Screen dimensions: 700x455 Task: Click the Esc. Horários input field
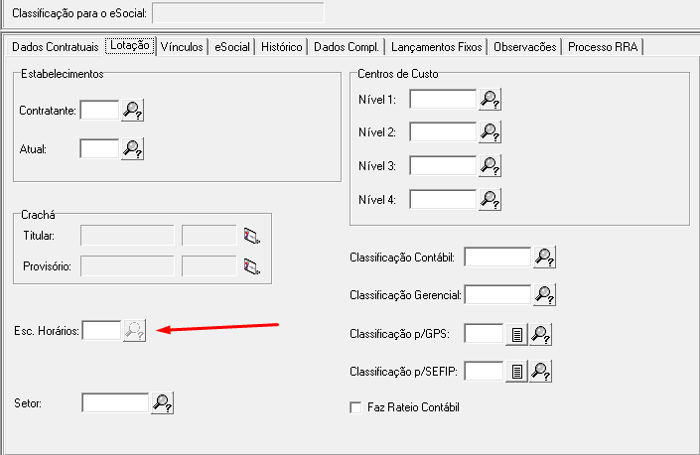tap(101, 330)
